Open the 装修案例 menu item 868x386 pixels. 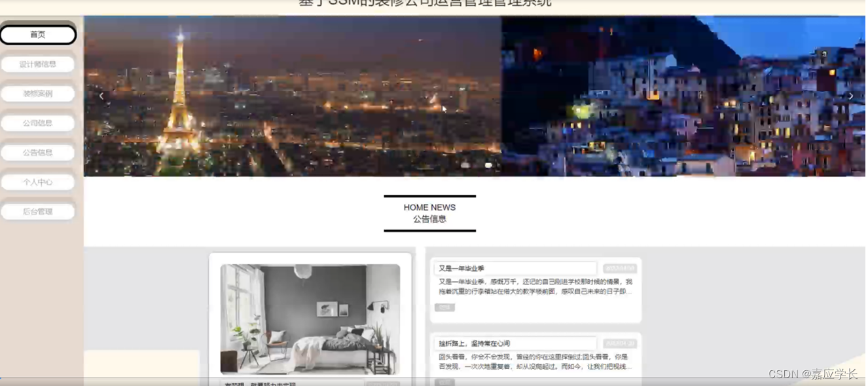click(38, 94)
